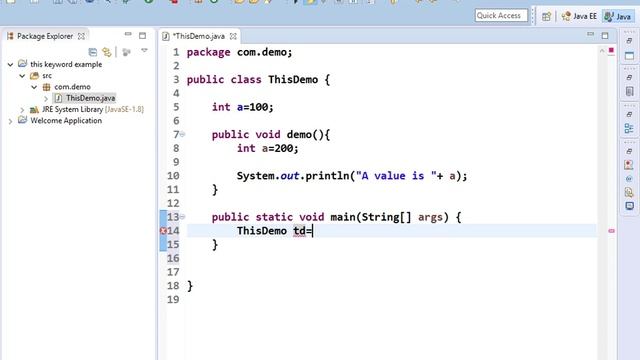Select JRE System Library entry
640x360 pixels.
93,109
